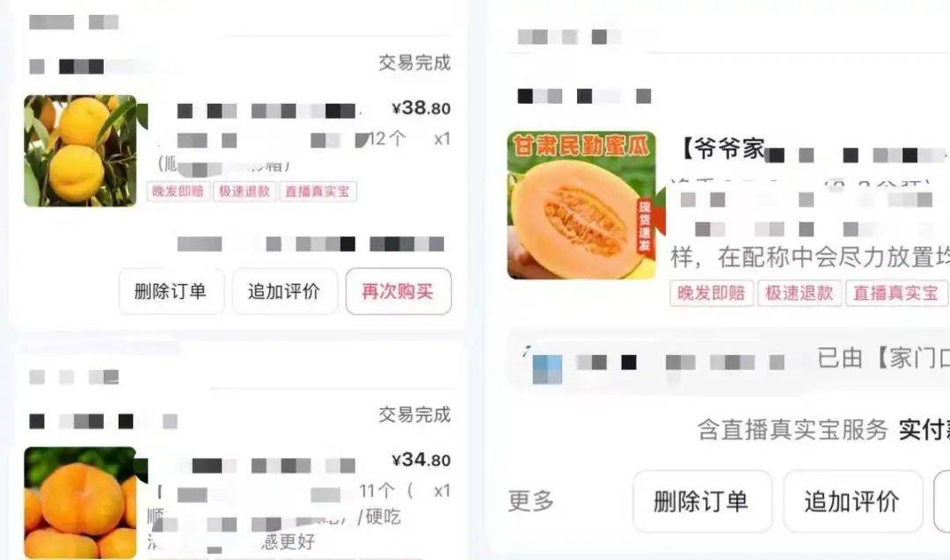The height and width of the screenshot is (560, 950).
Task: Tap the 直播真实宝 tag on the melon order
Action: coord(896,293)
